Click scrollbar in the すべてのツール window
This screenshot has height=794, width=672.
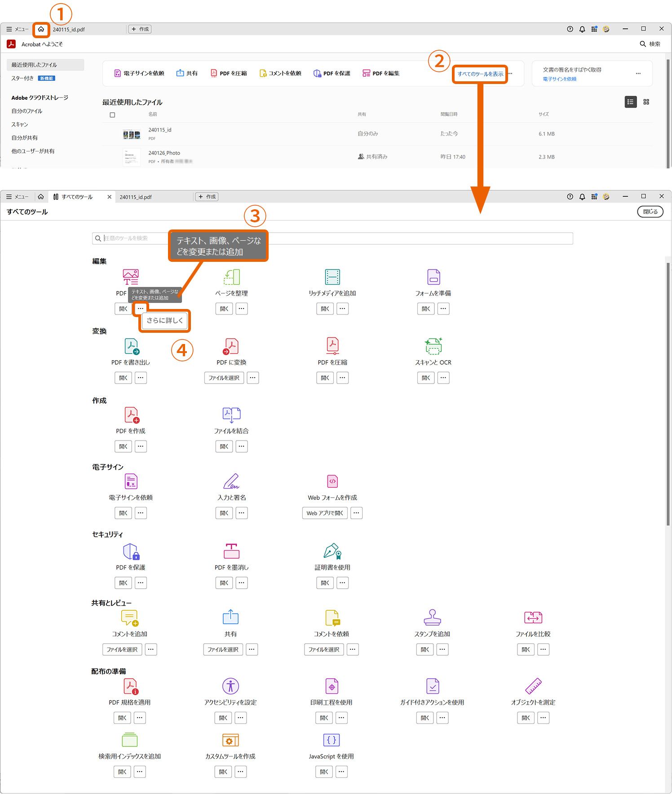[x=668, y=394]
